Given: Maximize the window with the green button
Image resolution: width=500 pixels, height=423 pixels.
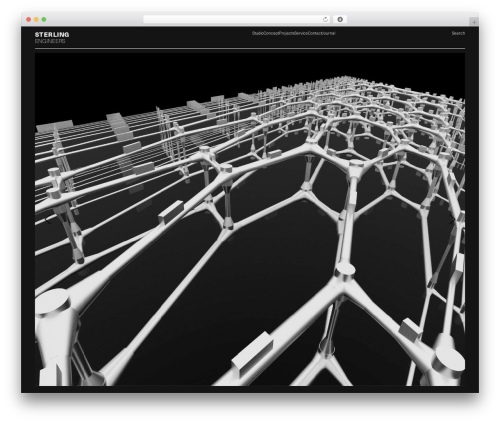Looking at the screenshot, I should point(44,19).
